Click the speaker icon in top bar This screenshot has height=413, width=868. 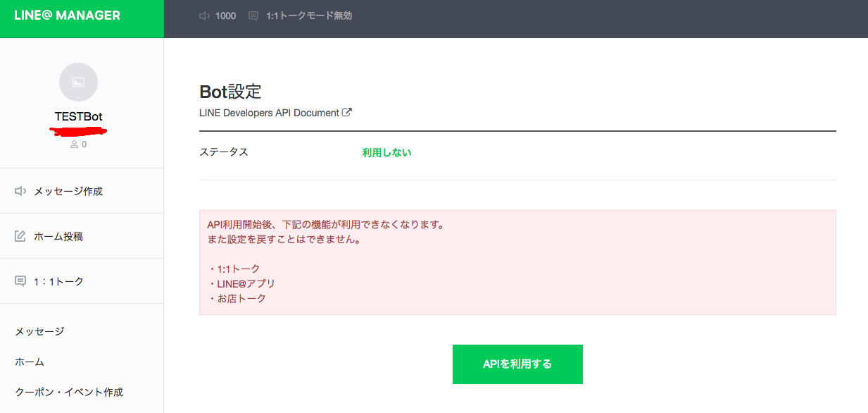point(204,16)
